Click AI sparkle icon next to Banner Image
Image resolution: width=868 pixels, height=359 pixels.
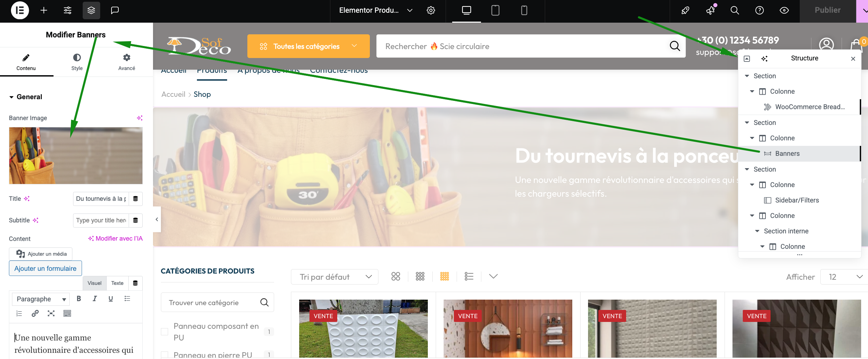coord(139,118)
